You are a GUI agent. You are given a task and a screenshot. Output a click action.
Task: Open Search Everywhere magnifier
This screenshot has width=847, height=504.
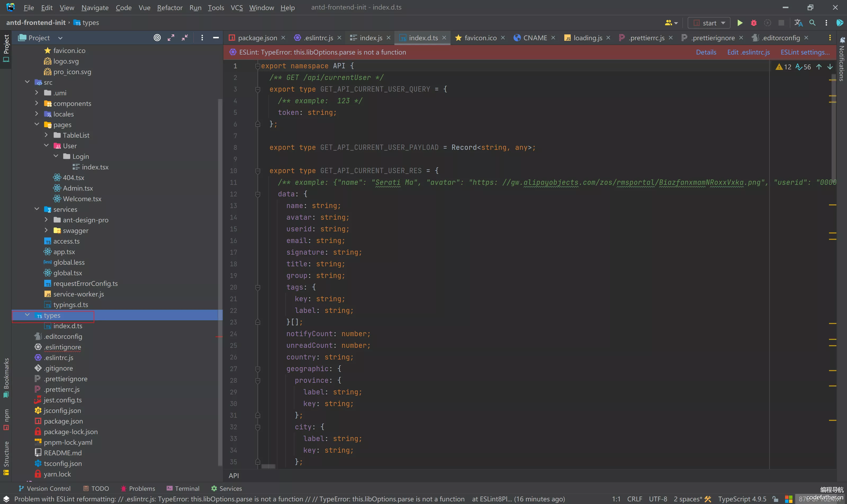(812, 23)
